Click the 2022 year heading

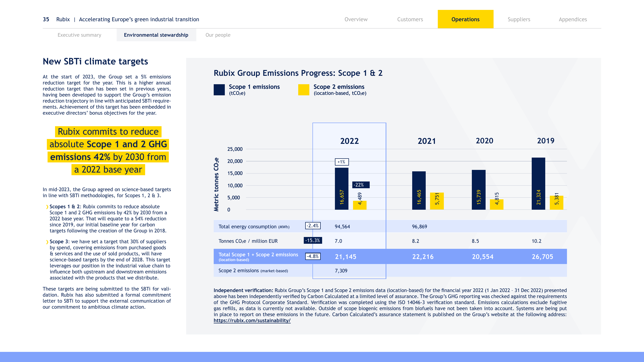pos(349,141)
